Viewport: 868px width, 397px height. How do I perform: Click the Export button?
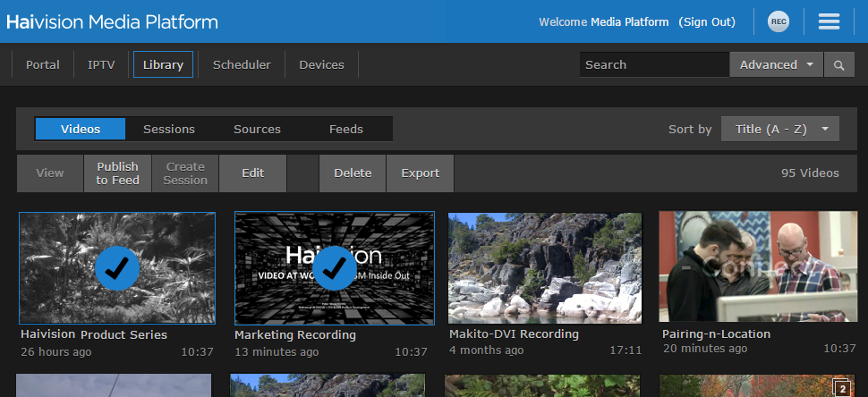pyautogui.click(x=420, y=173)
